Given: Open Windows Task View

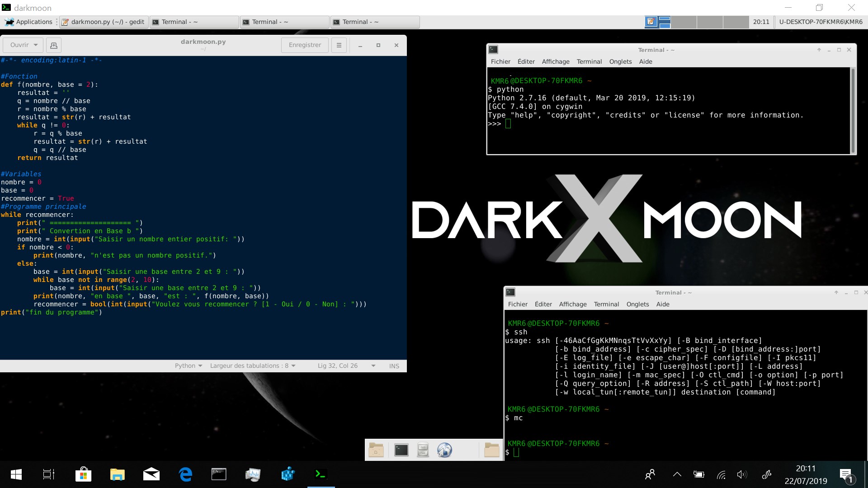Looking at the screenshot, I should tap(49, 474).
